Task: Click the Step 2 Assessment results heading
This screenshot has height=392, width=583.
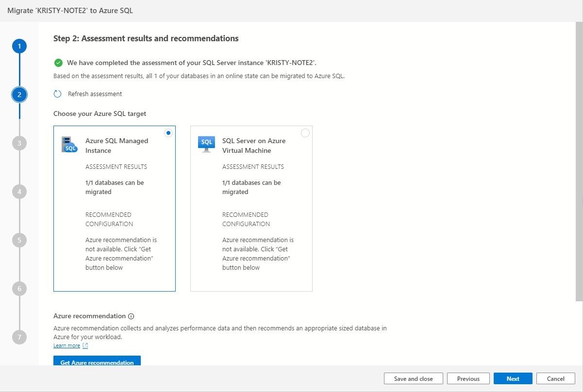Action: [x=146, y=38]
